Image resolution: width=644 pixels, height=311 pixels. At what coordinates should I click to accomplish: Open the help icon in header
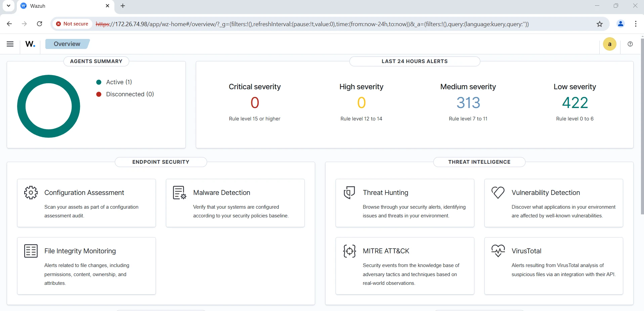point(630,44)
